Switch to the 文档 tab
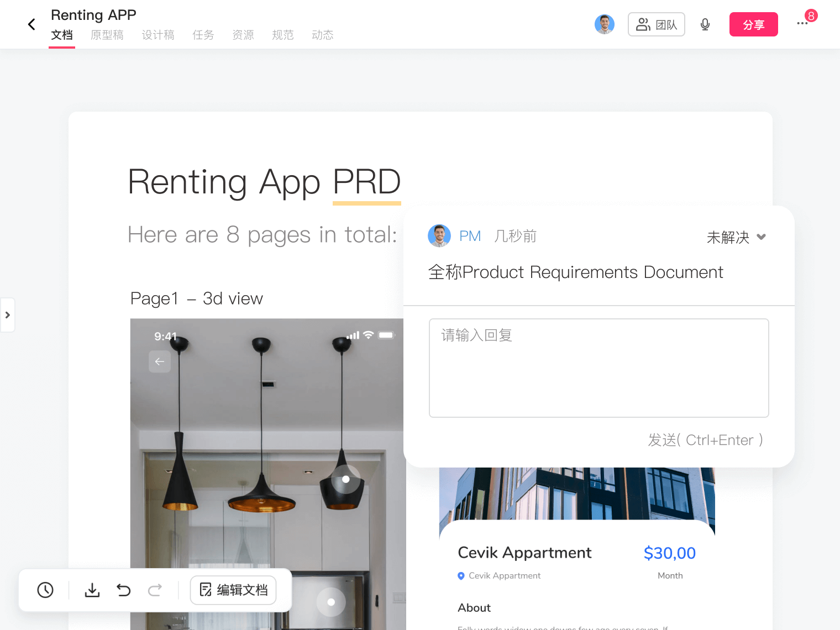The width and height of the screenshot is (840, 630). [62, 35]
